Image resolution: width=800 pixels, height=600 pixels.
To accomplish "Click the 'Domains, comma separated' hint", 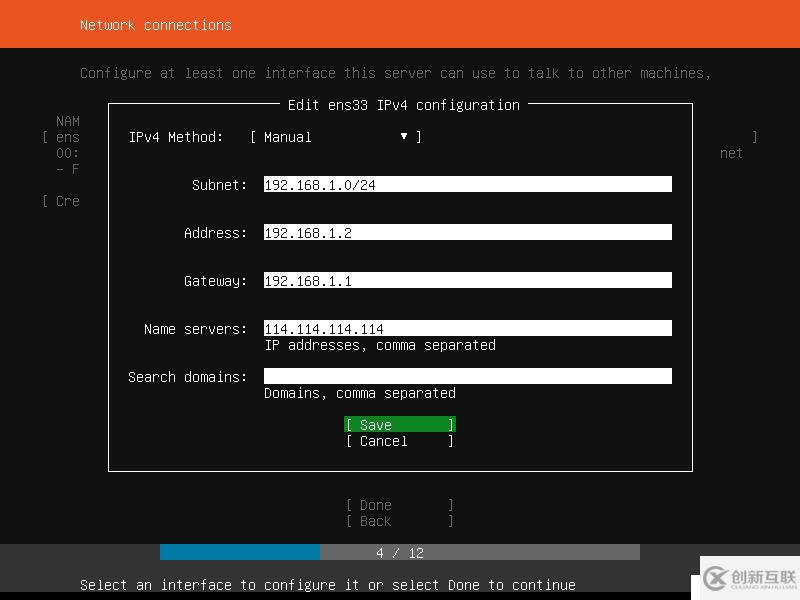I will click(360, 393).
